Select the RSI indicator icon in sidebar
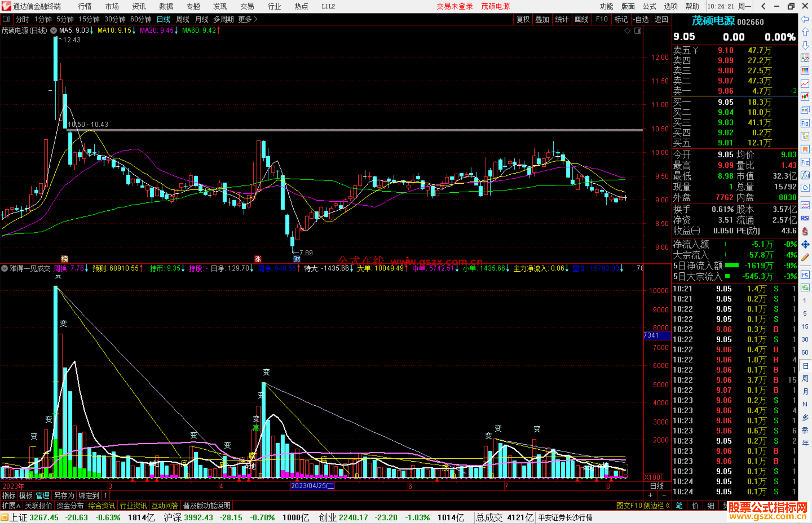 tap(805, 218)
